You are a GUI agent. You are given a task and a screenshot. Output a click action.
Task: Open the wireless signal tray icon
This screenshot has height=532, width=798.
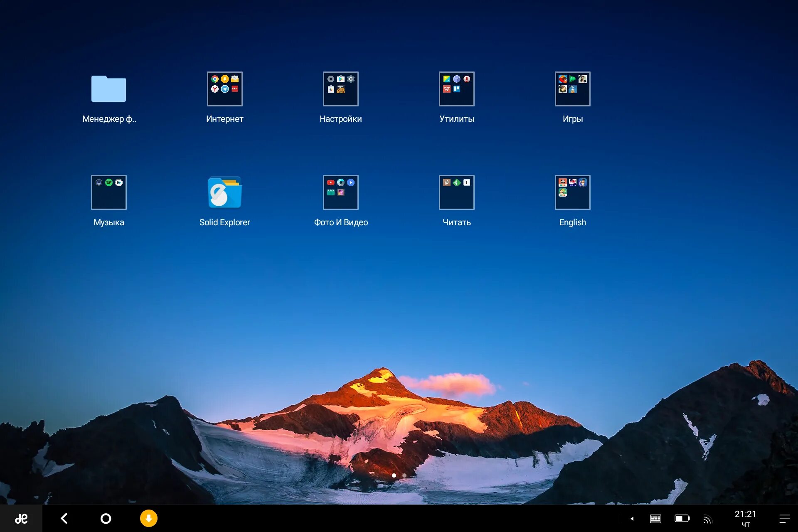[x=707, y=519]
